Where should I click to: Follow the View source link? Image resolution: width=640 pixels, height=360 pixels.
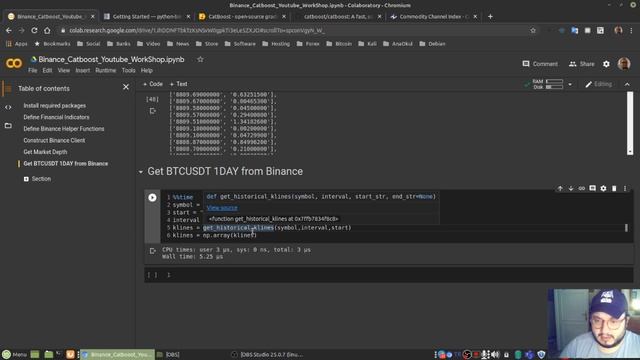point(222,208)
